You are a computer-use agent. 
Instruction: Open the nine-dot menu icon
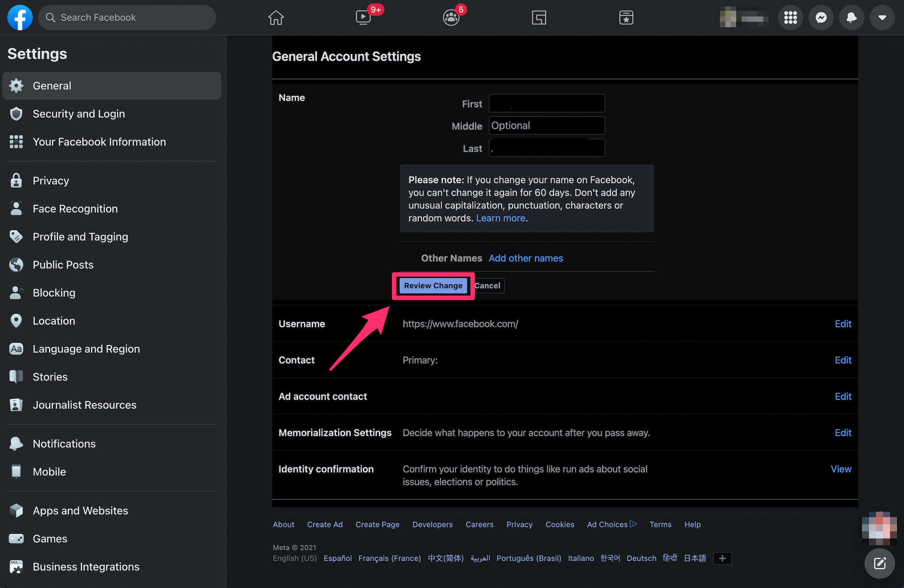tap(790, 17)
